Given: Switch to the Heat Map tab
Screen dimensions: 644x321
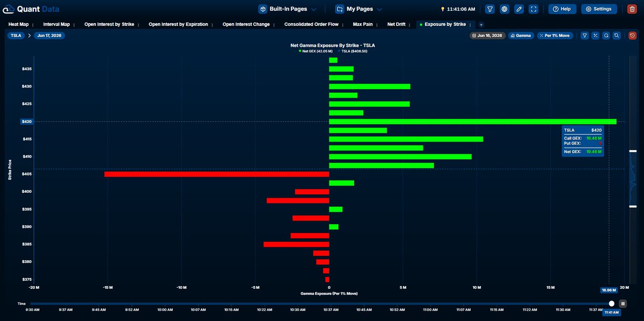Looking at the screenshot, I should [18, 25].
